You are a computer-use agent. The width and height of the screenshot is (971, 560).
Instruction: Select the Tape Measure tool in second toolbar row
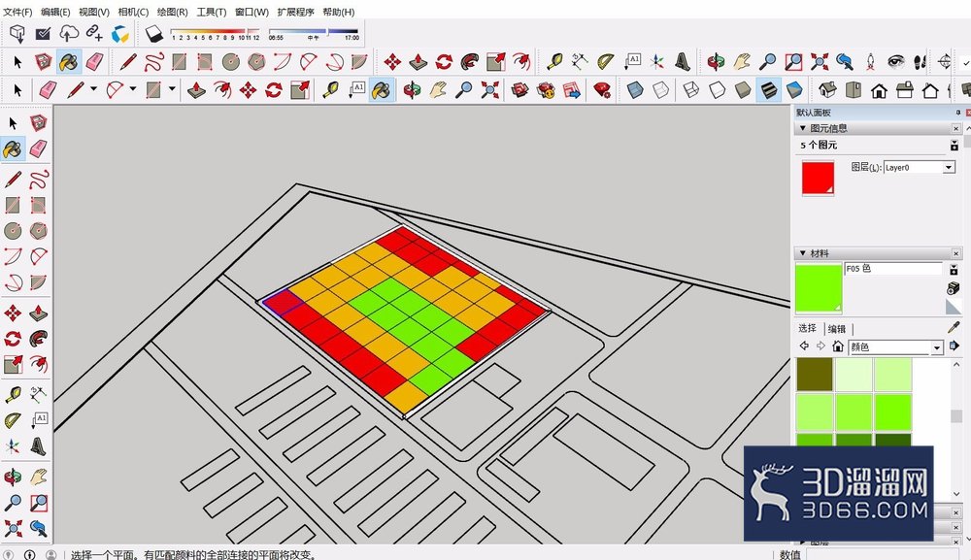[x=554, y=62]
